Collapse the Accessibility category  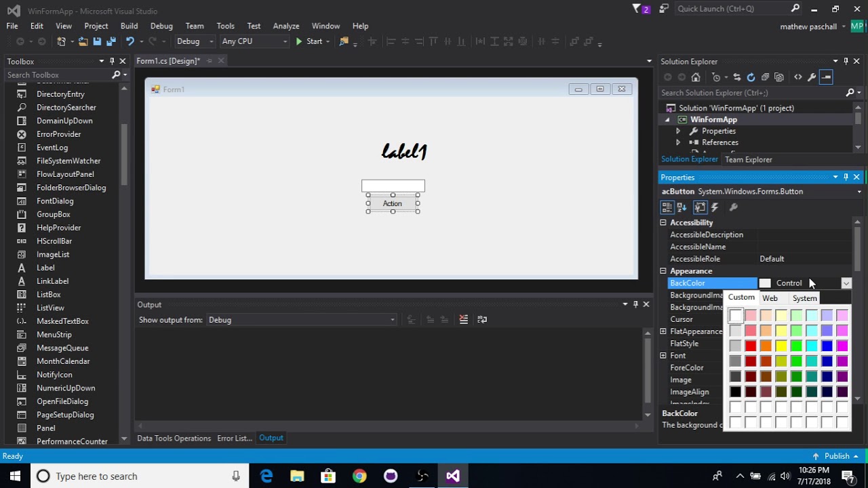pyautogui.click(x=663, y=222)
